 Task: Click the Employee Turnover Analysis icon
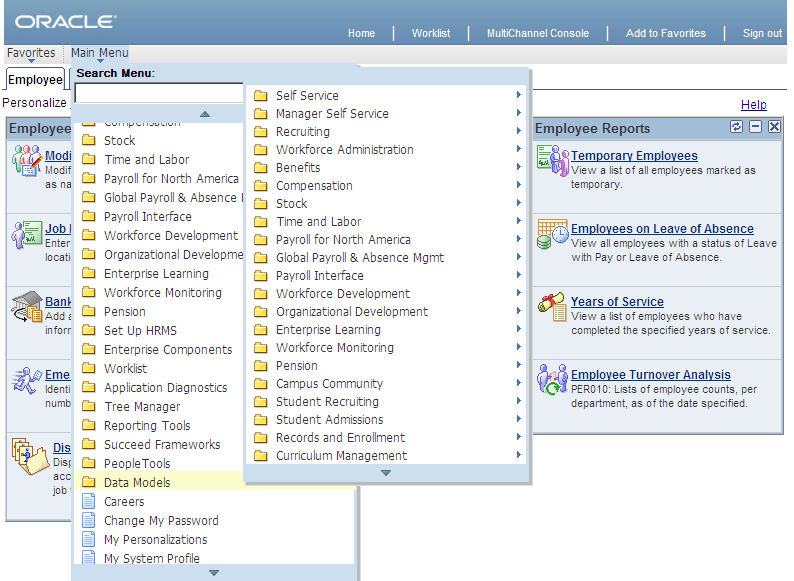click(x=552, y=380)
